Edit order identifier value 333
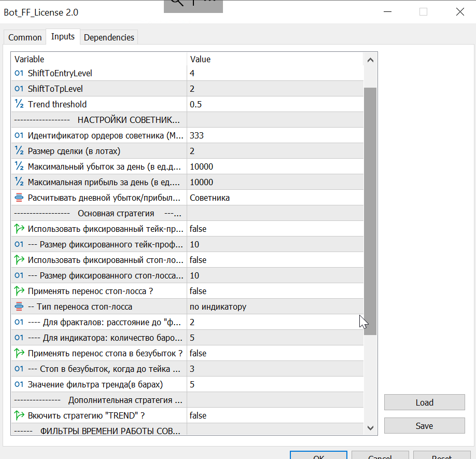The image size is (476, 459). pyautogui.click(x=275, y=135)
